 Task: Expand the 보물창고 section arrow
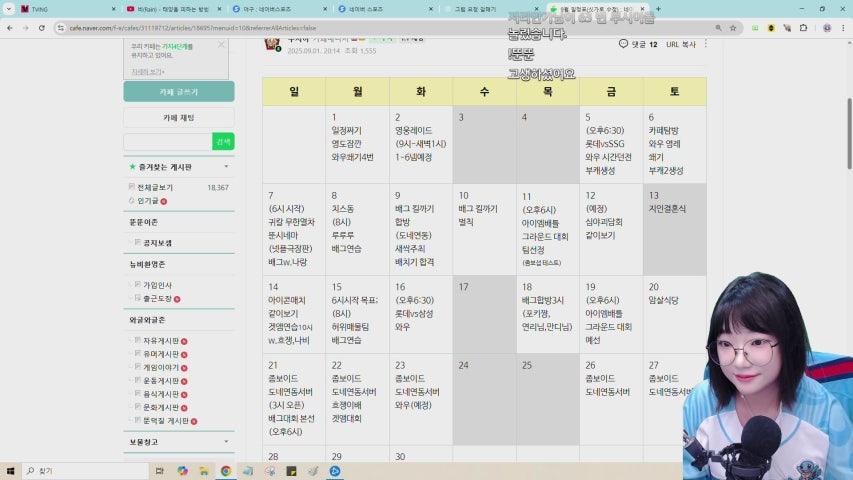tap(226, 441)
